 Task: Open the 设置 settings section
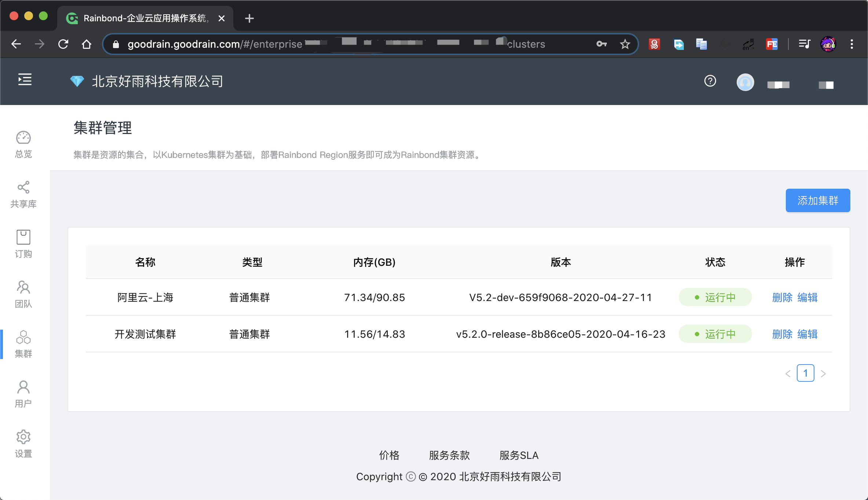[x=23, y=444]
